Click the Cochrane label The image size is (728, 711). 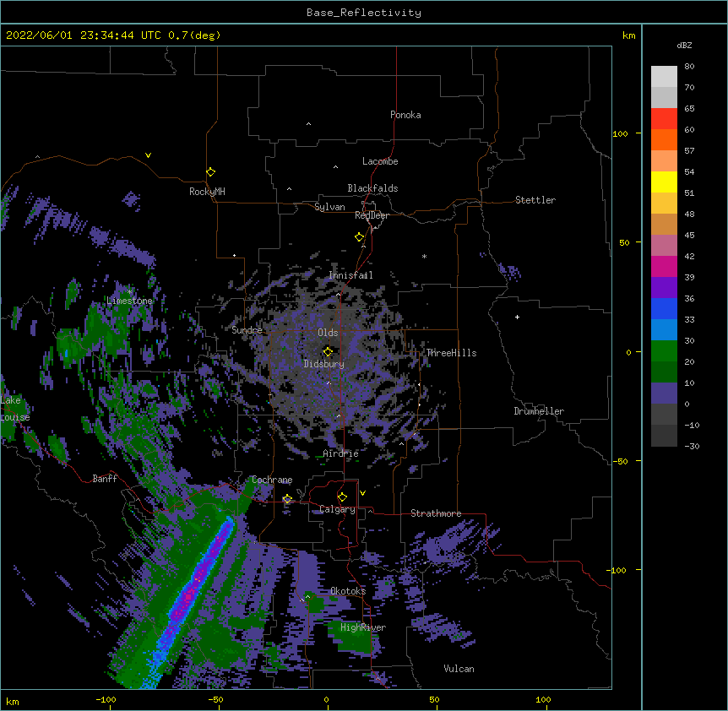pos(272,480)
